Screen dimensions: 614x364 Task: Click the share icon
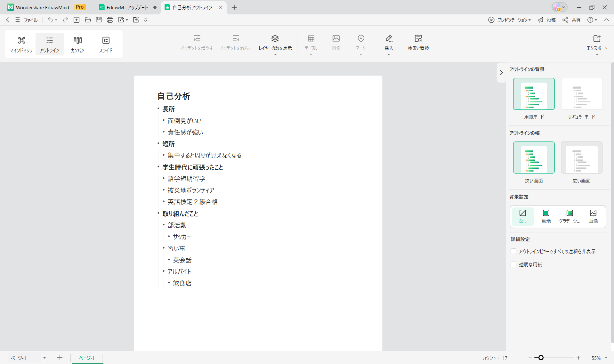click(x=565, y=20)
